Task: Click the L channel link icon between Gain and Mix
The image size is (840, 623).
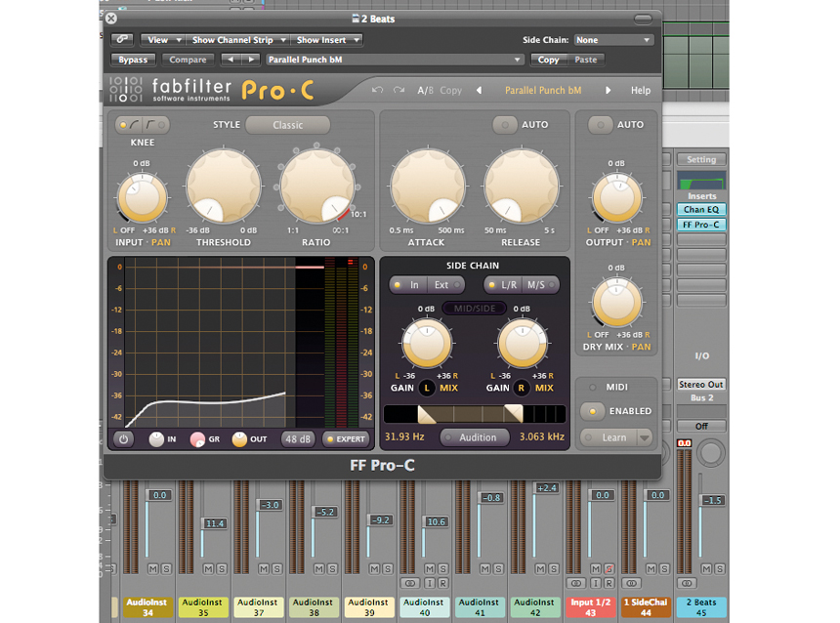Action: tap(427, 388)
